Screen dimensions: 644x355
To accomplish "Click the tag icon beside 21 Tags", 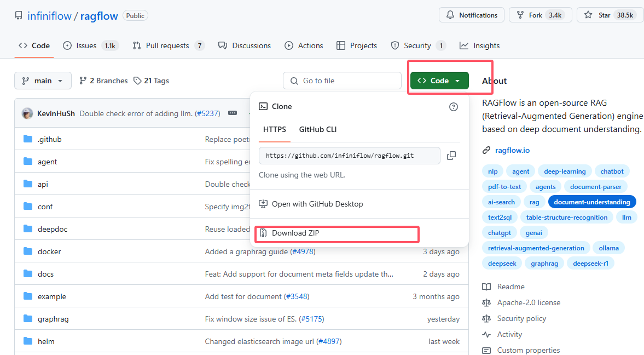I will tap(137, 81).
